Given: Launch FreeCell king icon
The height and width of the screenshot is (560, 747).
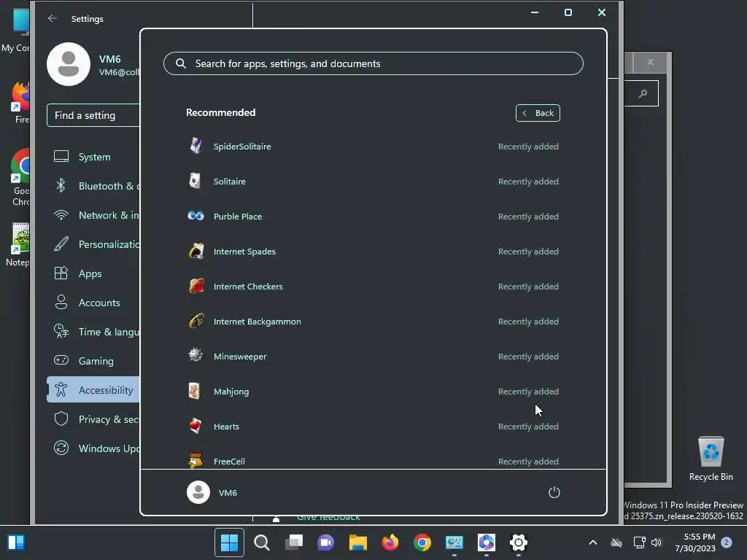Looking at the screenshot, I should (196, 460).
